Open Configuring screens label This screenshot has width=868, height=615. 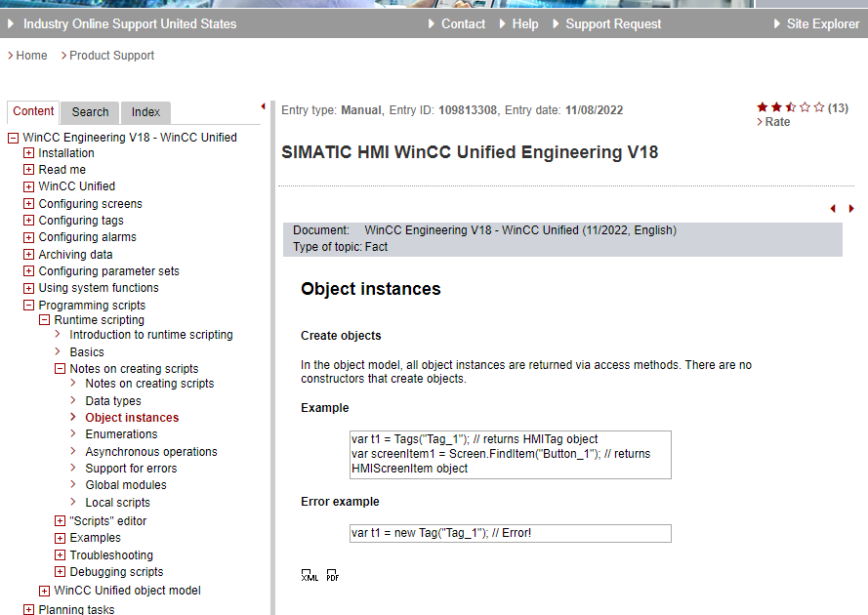[90, 204]
